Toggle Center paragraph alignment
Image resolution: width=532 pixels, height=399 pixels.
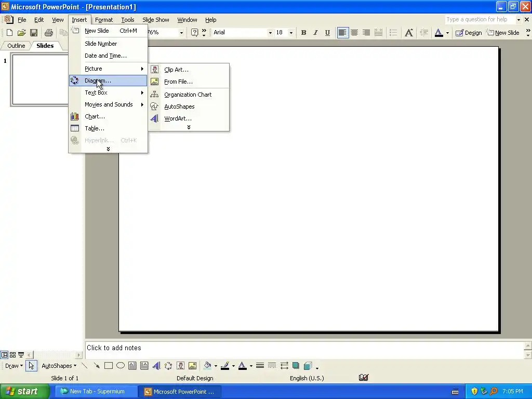(354, 33)
